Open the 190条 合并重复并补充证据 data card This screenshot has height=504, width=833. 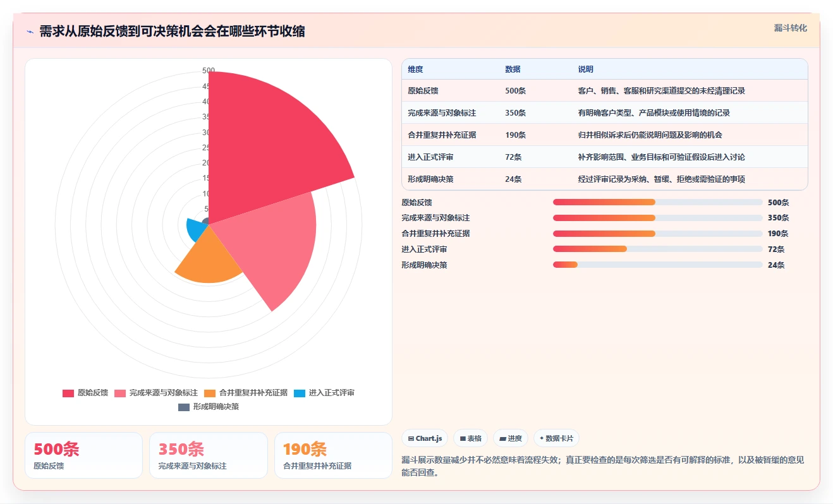tap(334, 455)
